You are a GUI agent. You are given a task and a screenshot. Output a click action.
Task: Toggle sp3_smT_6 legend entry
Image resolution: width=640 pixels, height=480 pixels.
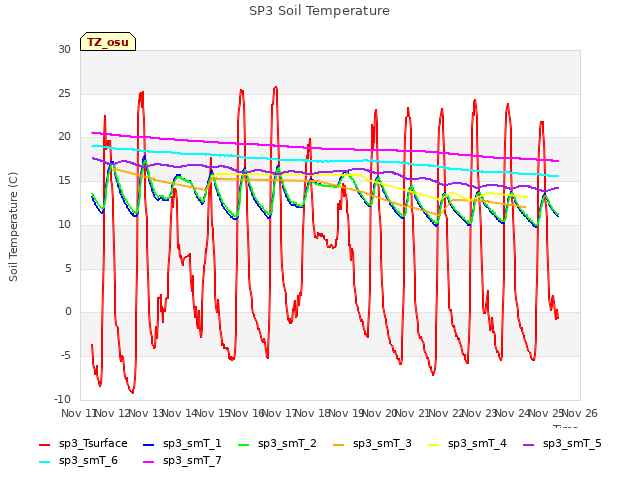(x=78, y=460)
